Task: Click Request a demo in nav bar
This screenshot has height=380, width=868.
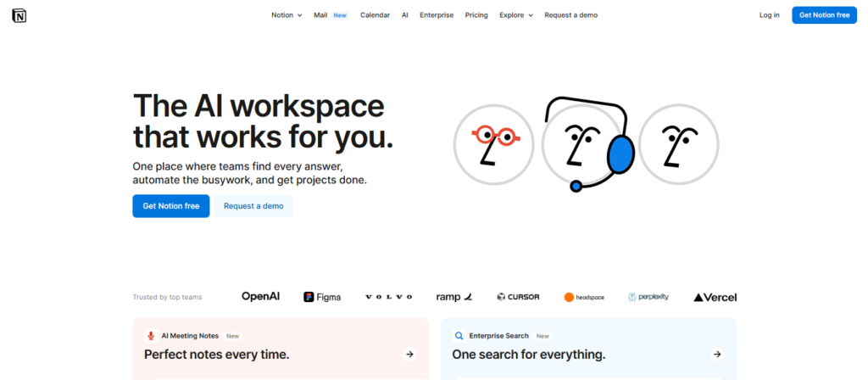Action: tap(570, 15)
